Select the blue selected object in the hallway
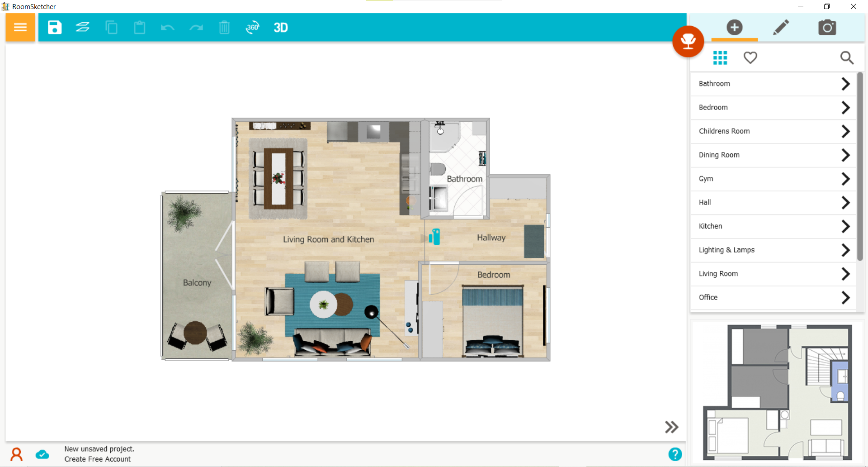Image resolution: width=868 pixels, height=467 pixels. tap(434, 237)
